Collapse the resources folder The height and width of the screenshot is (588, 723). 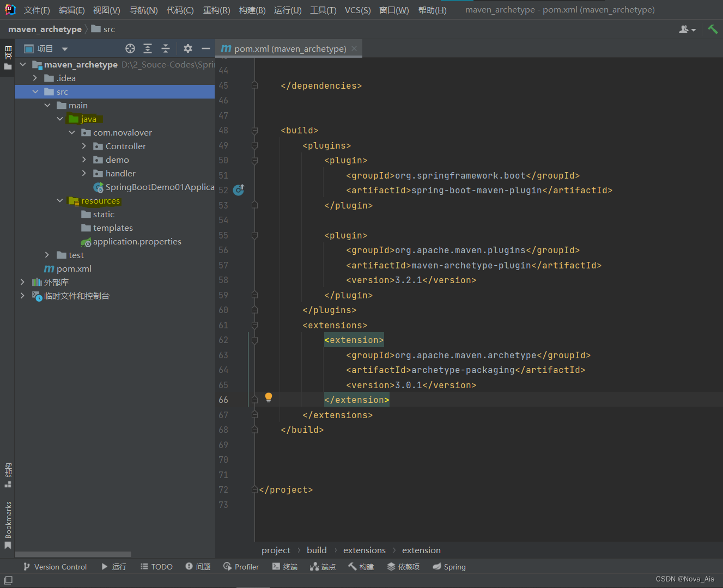click(x=60, y=200)
